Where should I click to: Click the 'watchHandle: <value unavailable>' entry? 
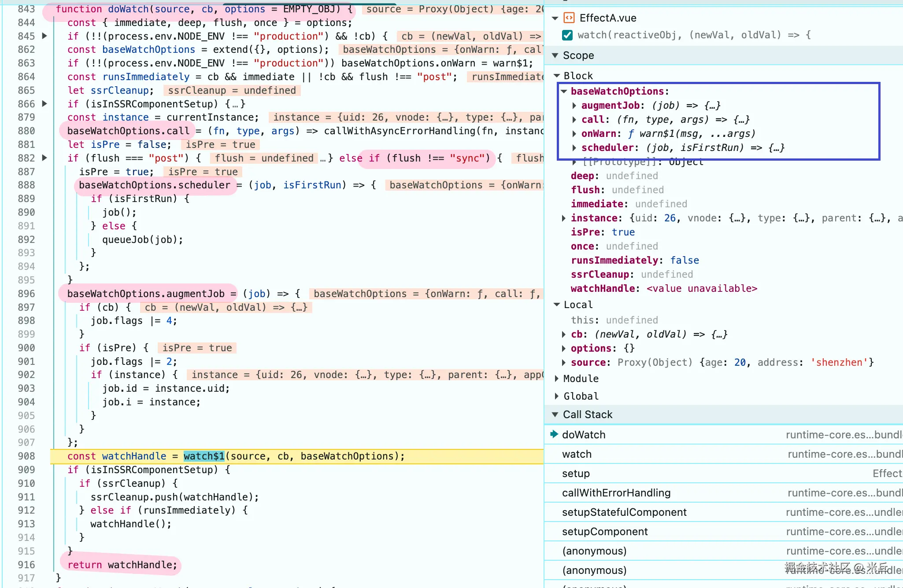pos(664,289)
